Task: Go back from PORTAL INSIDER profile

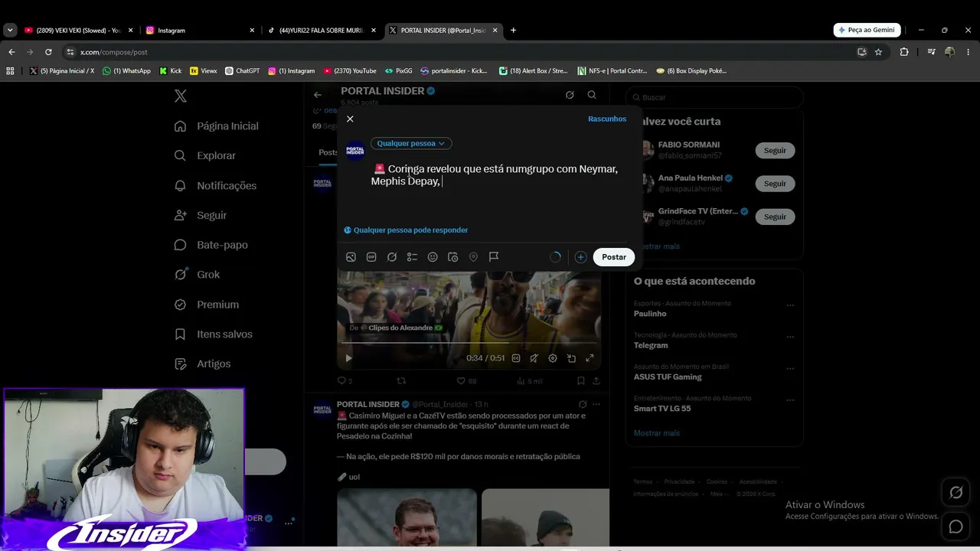Action: pyautogui.click(x=318, y=95)
